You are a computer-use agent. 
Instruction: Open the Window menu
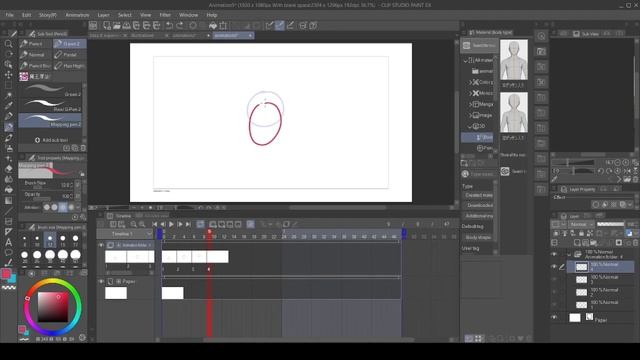click(189, 15)
